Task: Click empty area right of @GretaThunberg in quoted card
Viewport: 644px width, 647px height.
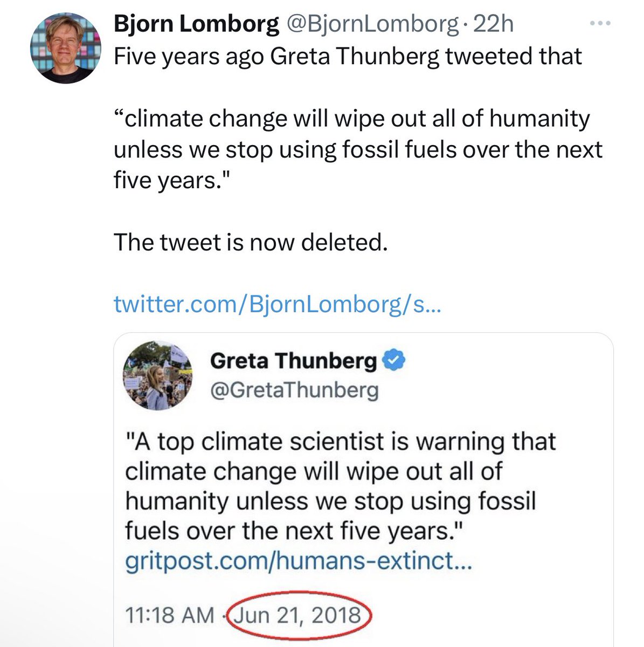Action: click(x=496, y=390)
